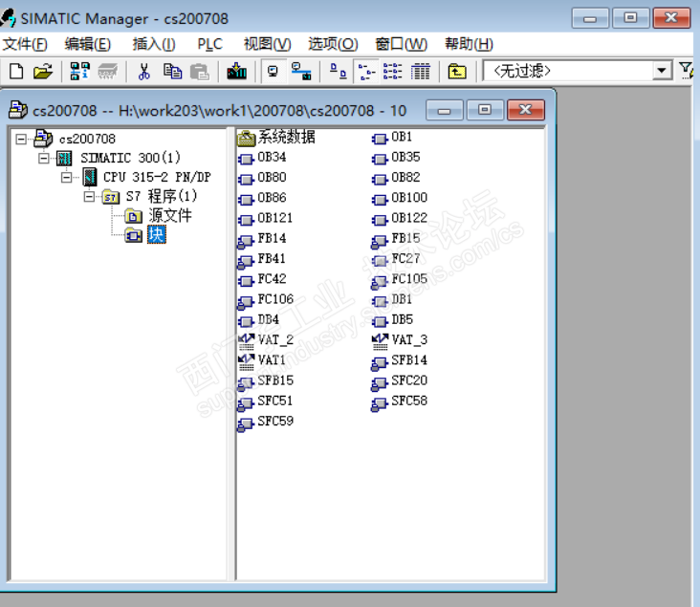Click the S7 Memory Card icon
700x607 pixels.
point(108,71)
